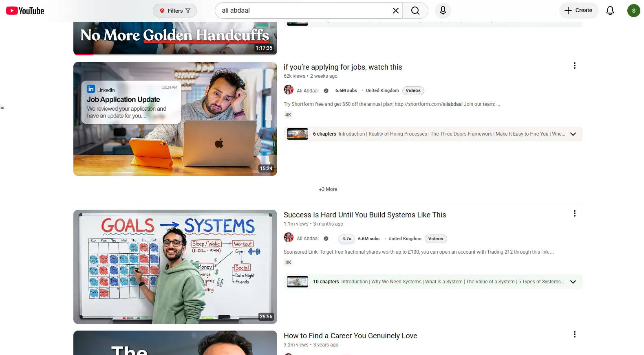Viewport: 644px width, 355px height.
Task: Open options menu for job applications video
Action: coord(575,66)
